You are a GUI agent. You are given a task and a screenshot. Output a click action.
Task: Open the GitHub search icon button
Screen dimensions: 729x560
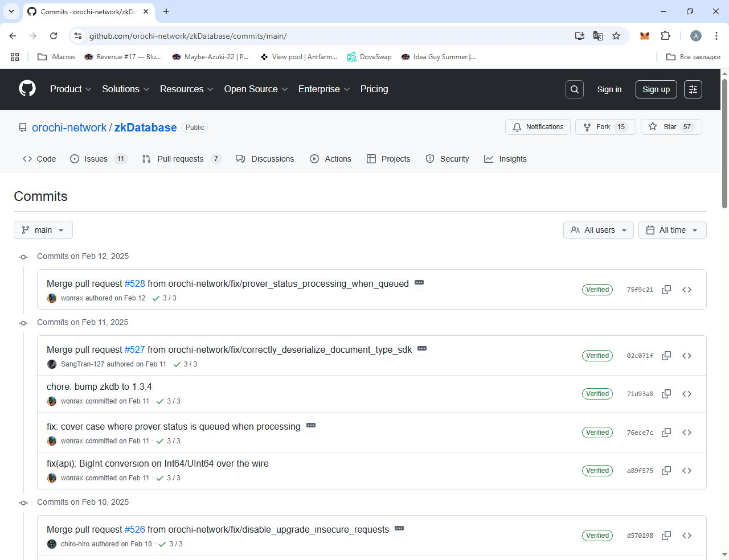575,89
